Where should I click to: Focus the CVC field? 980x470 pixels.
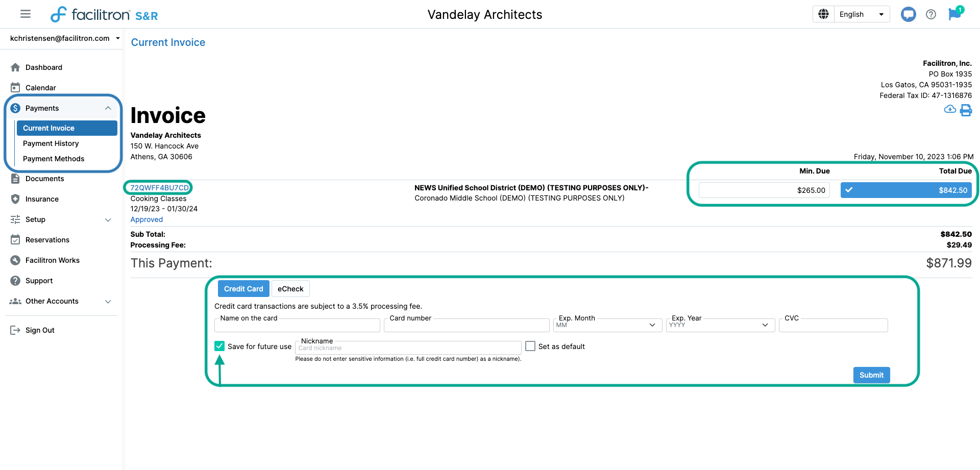point(833,325)
